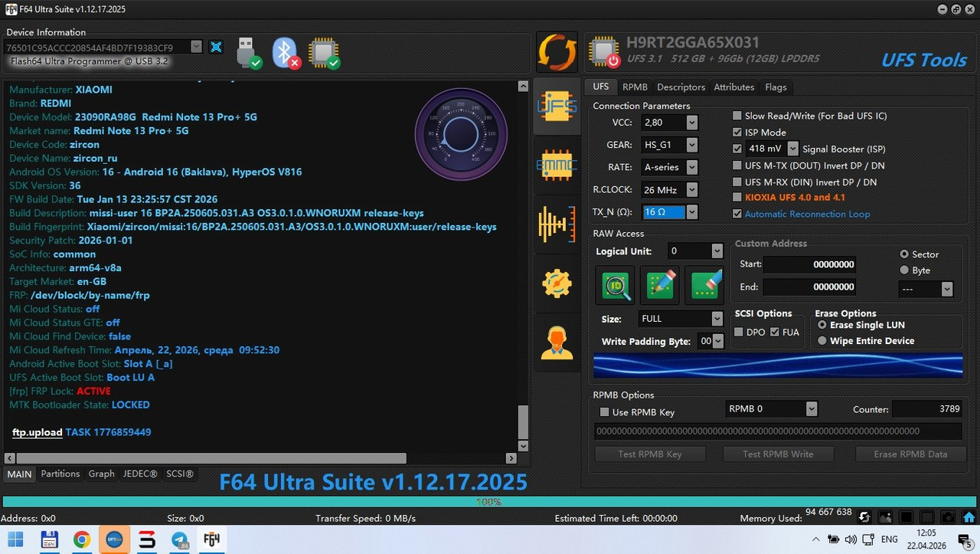Open the EMMC module in the sidebar
The height and width of the screenshot is (554, 980).
[x=557, y=165]
